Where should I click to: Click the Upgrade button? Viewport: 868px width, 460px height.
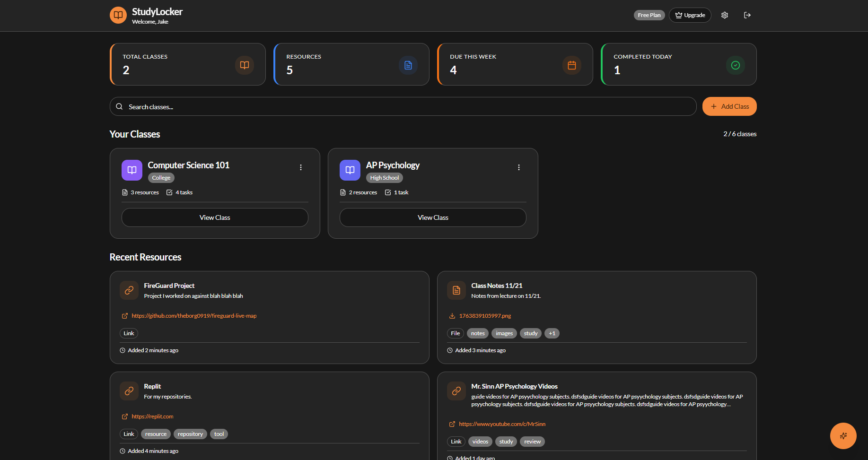click(690, 15)
